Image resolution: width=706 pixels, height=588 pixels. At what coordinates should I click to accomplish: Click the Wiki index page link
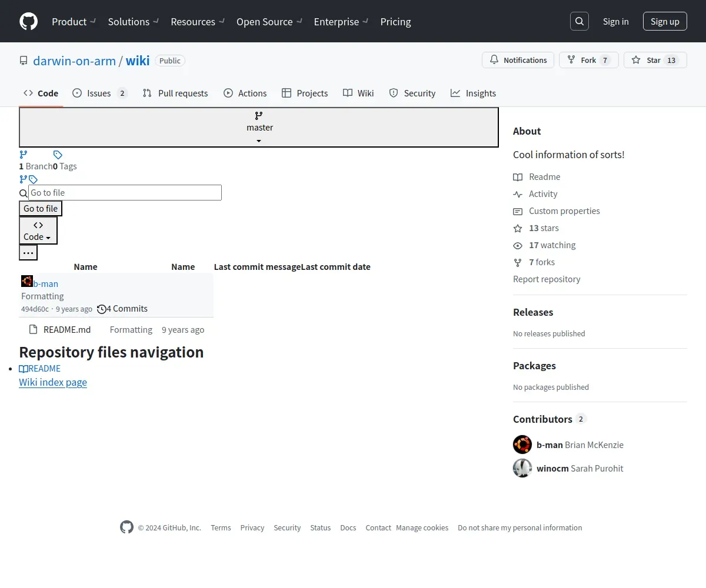coord(53,382)
